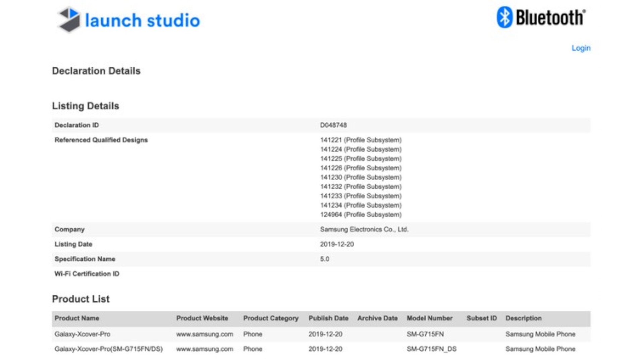The image size is (644, 362).
Task: Select the Galaxy-Xcover-Pro product name
Action: point(83,334)
